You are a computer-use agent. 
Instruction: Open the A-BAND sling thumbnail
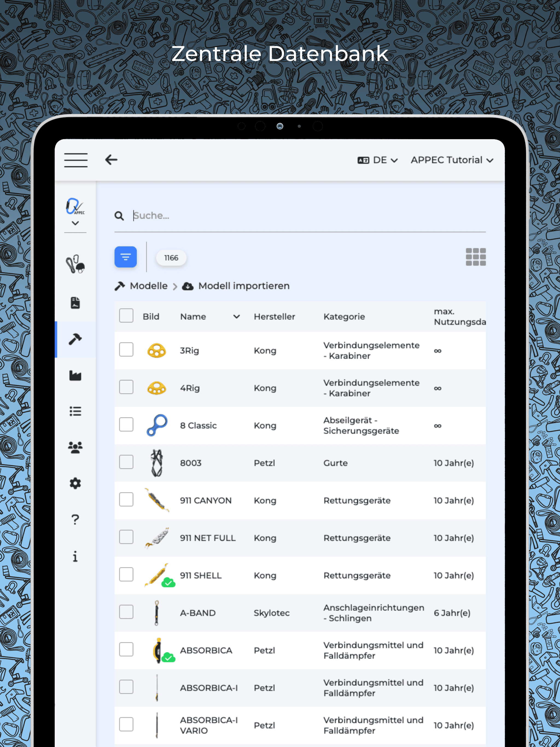[156, 613]
